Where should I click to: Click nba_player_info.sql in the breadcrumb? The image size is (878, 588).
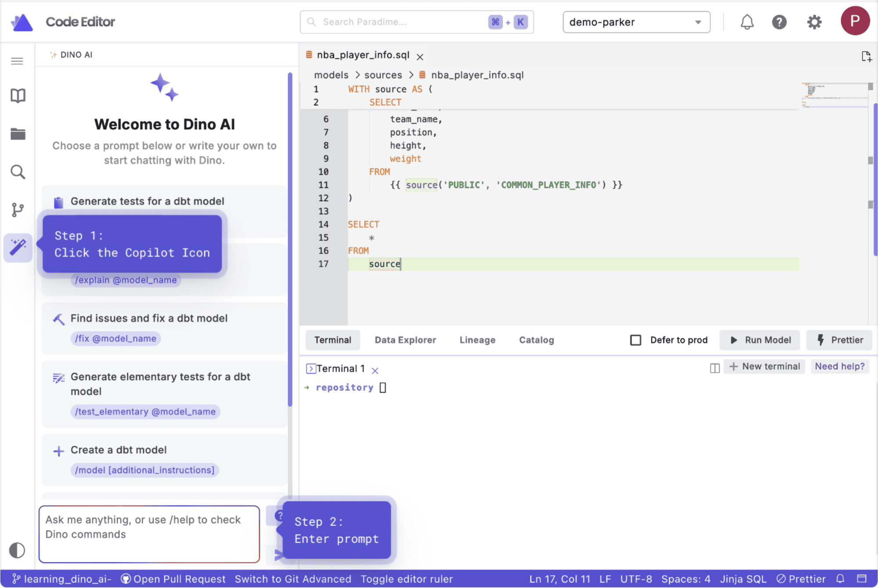click(x=477, y=75)
